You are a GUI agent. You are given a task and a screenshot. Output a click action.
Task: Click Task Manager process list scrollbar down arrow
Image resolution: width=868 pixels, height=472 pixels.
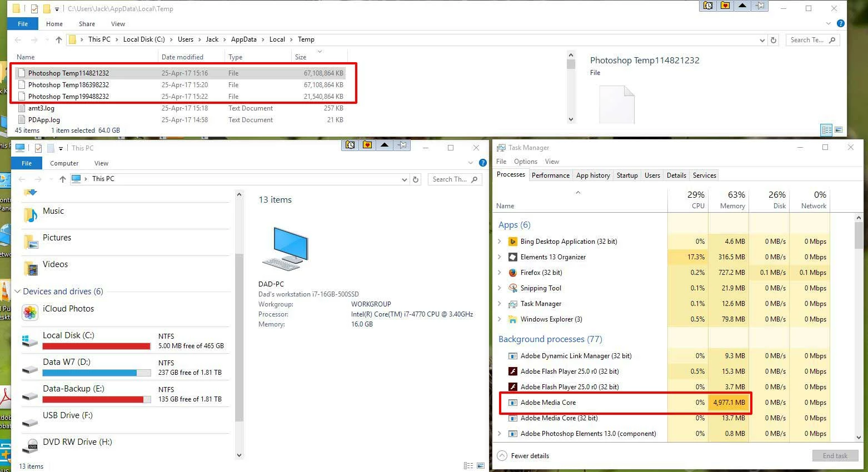859,438
